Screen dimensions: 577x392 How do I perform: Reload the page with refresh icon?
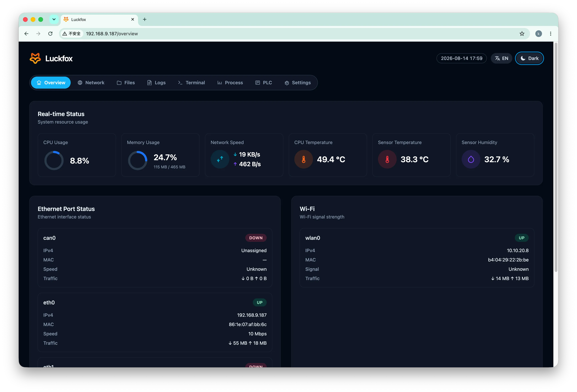50,33
